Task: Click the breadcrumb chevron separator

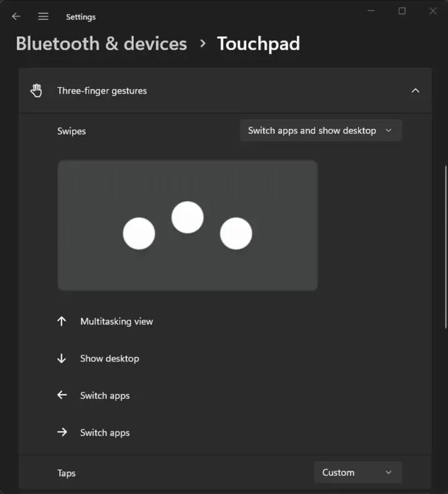Action: [203, 44]
